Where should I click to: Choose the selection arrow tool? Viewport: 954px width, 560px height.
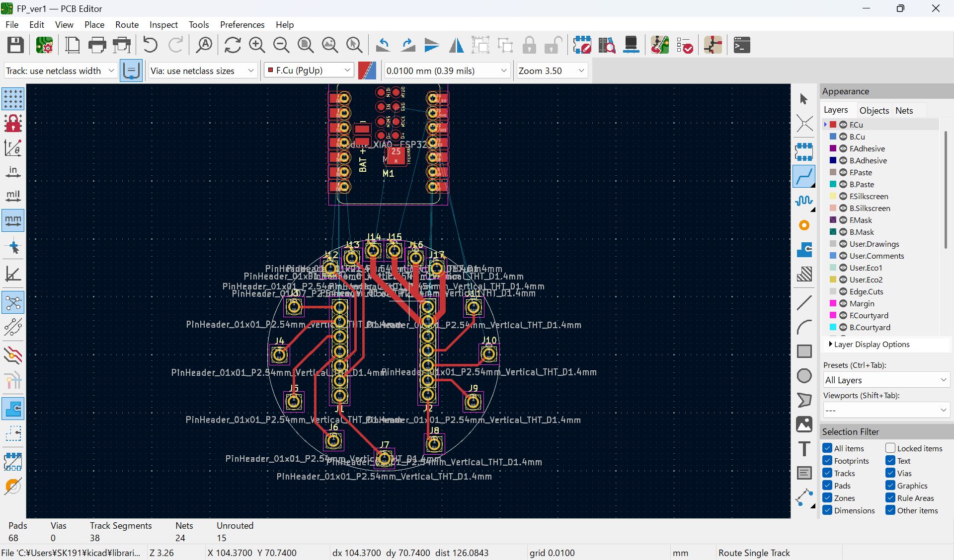804,99
